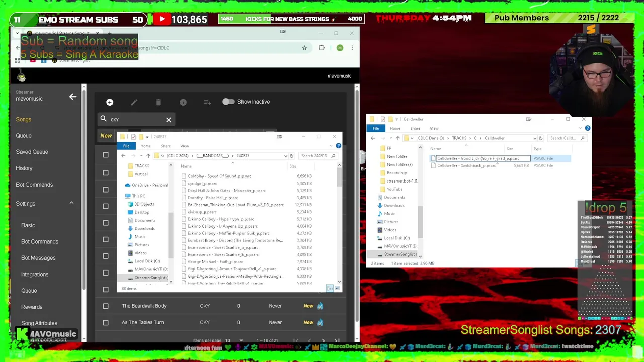
Task: Open Help icon in 240813 Explorer window
Action: pos(338,146)
